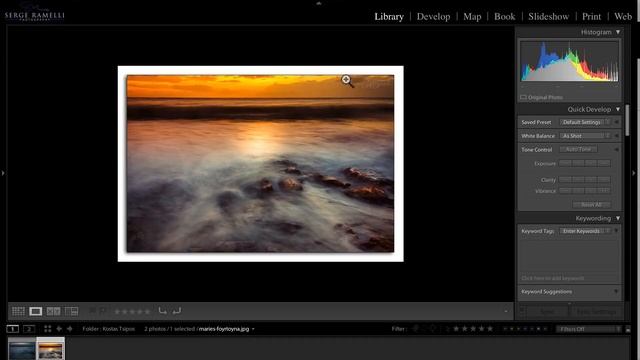The height and width of the screenshot is (360, 640).
Task: Go to the Print module
Action: (591, 16)
